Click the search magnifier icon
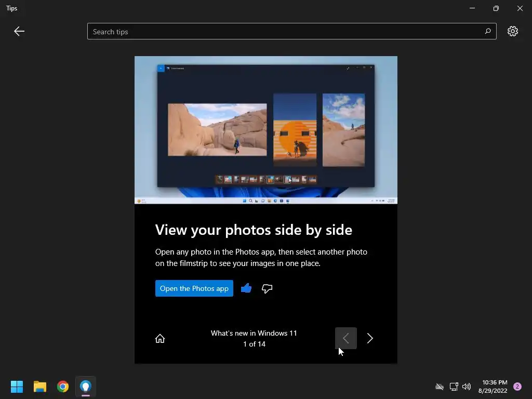The height and width of the screenshot is (399, 532). click(487, 31)
